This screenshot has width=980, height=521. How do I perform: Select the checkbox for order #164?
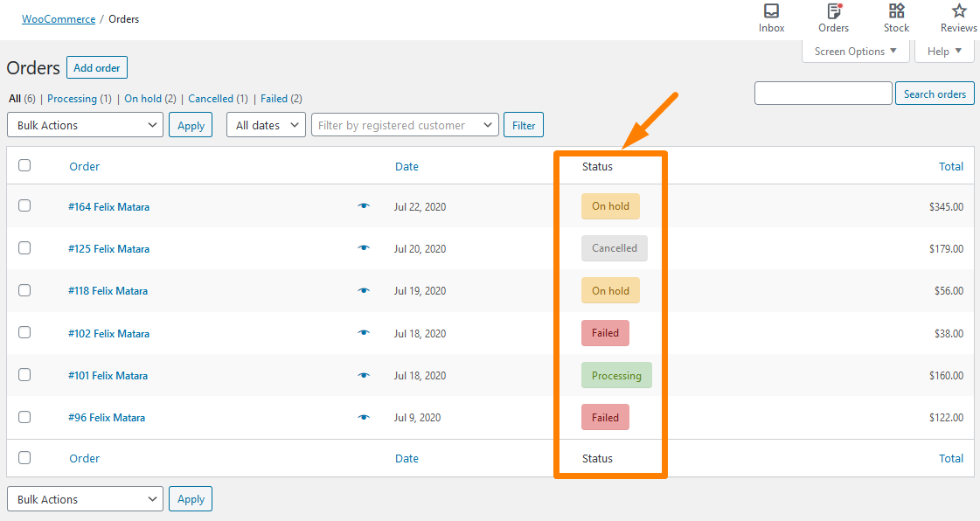click(x=24, y=205)
